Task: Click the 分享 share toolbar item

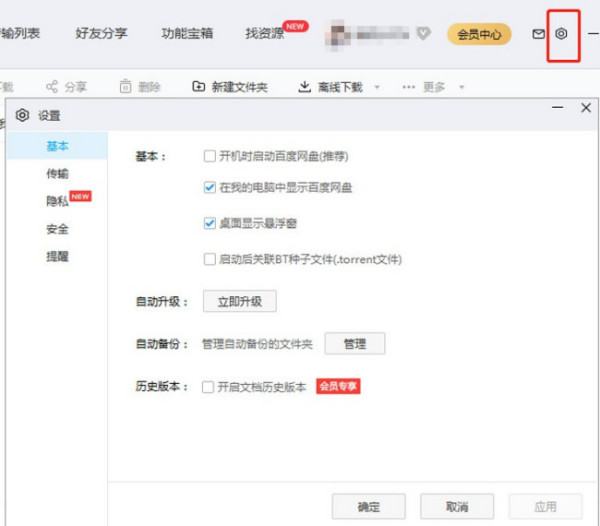Action: click(x=67, y=87)
